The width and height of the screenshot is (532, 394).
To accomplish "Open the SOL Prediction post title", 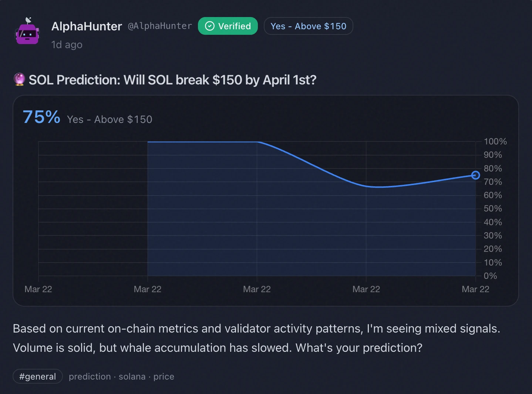I will click(x=172, y=80).
